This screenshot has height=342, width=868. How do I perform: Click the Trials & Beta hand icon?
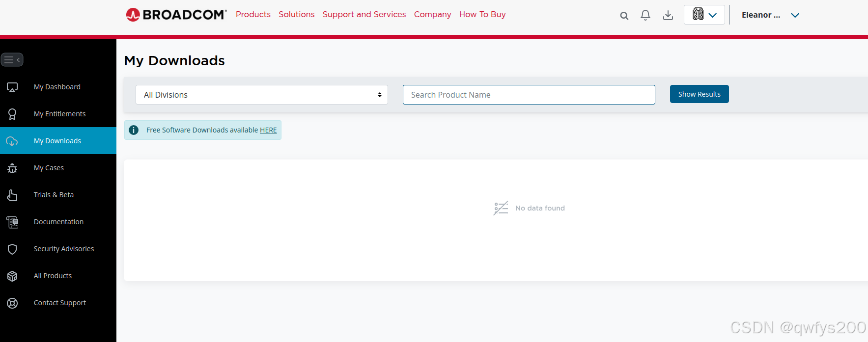coord(12,195)
